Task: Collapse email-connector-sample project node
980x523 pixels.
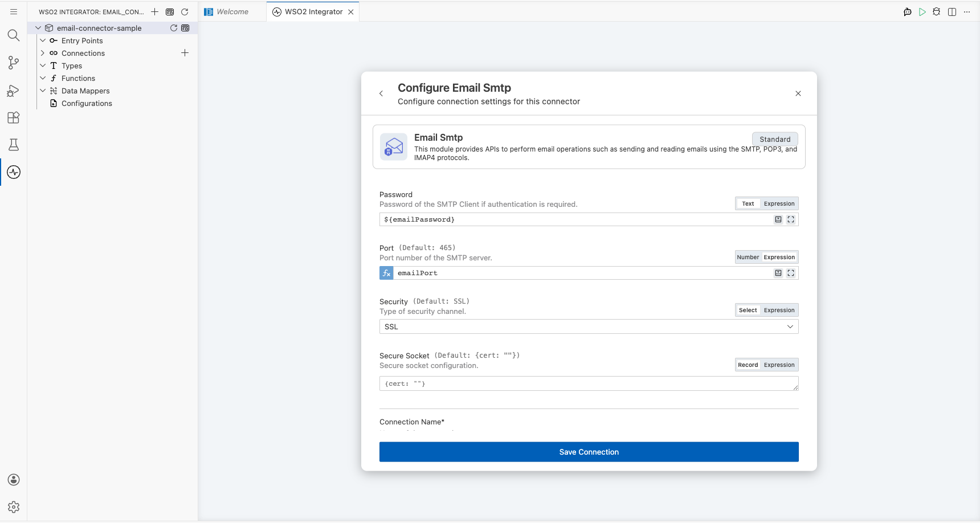Action: pos(38,28)
